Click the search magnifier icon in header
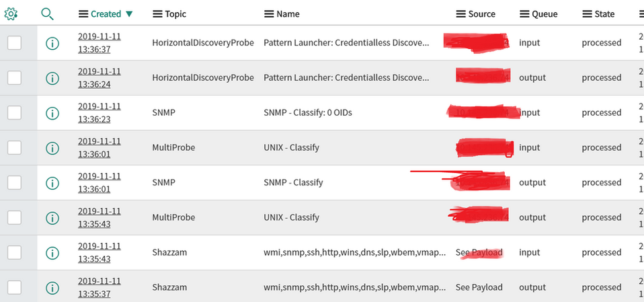Screen dimensions: 644x302 tap(48, 14)
